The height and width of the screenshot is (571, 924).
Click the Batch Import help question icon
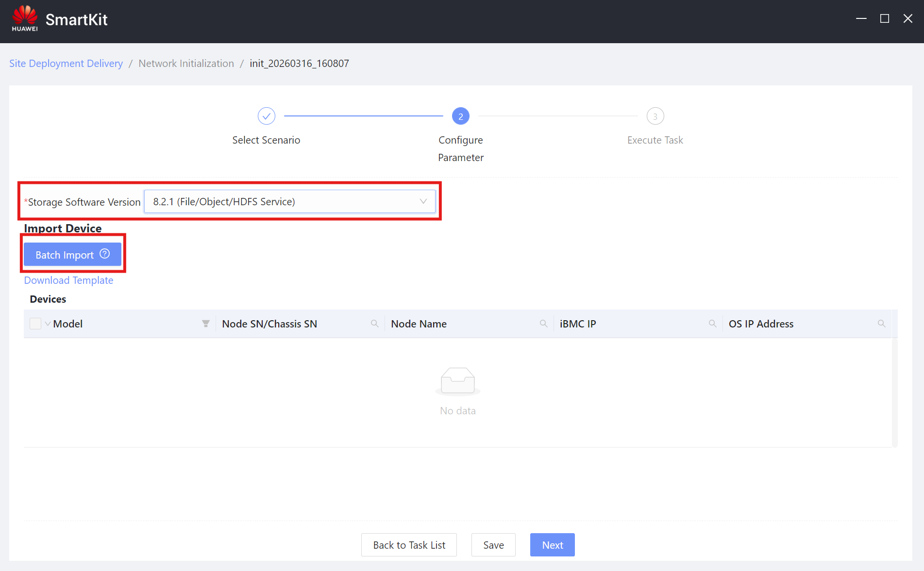[x=105, y=254]
